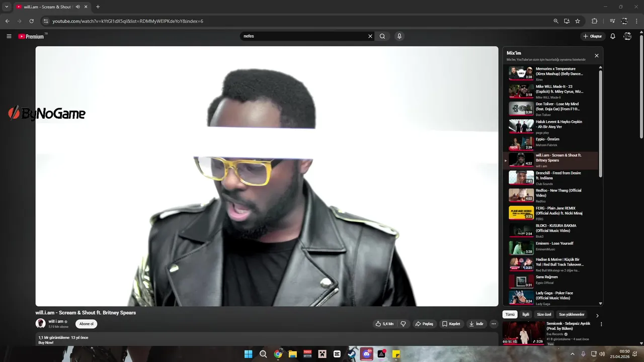Start voice search with the microphone

tap(399, 36)
